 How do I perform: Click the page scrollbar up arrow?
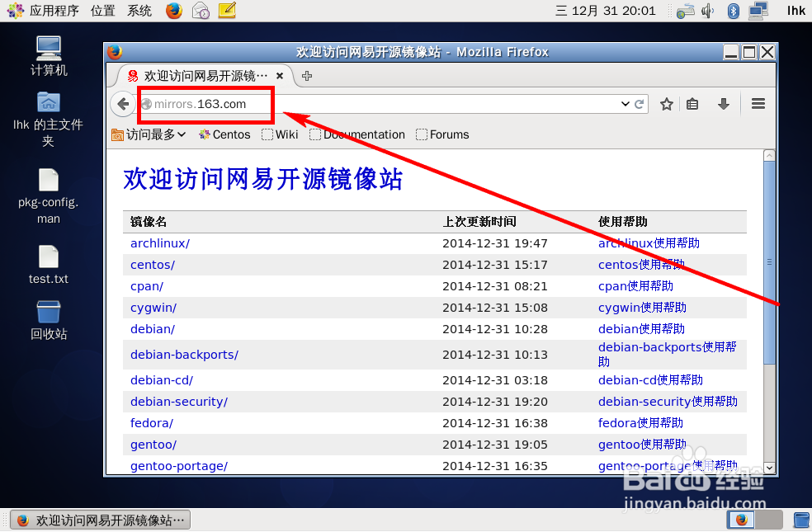[x=770, y=155]
